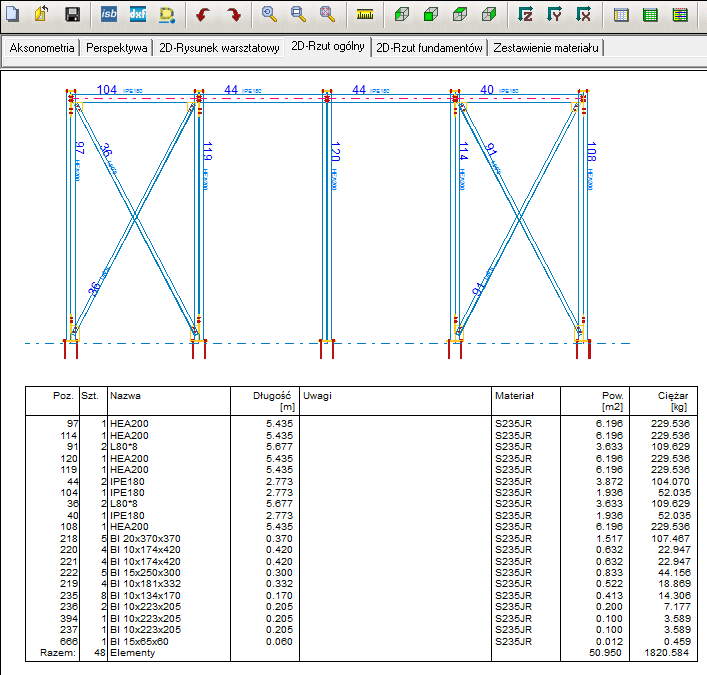Click the green table list icon
Viewport: 707px width, 675px height.
[650, 15]
